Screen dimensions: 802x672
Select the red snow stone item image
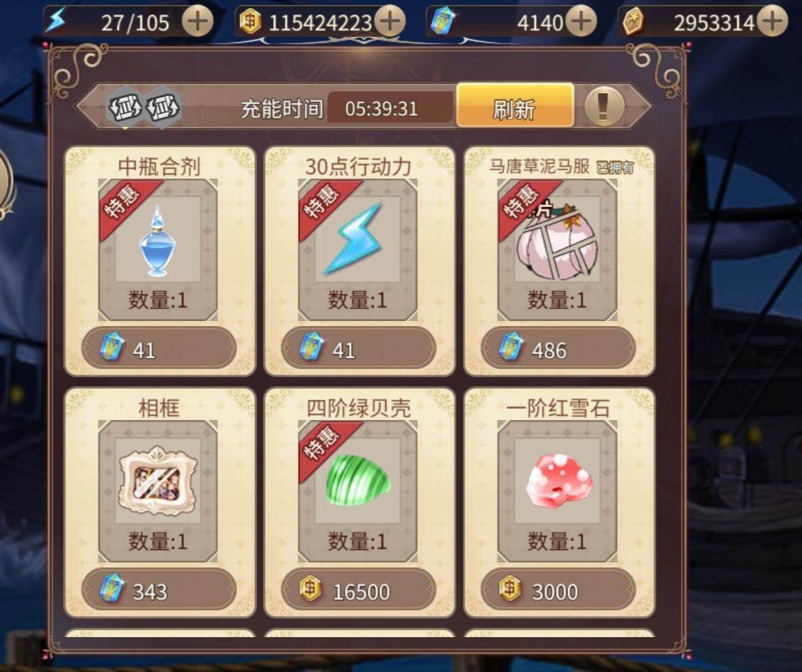(558, 480)
